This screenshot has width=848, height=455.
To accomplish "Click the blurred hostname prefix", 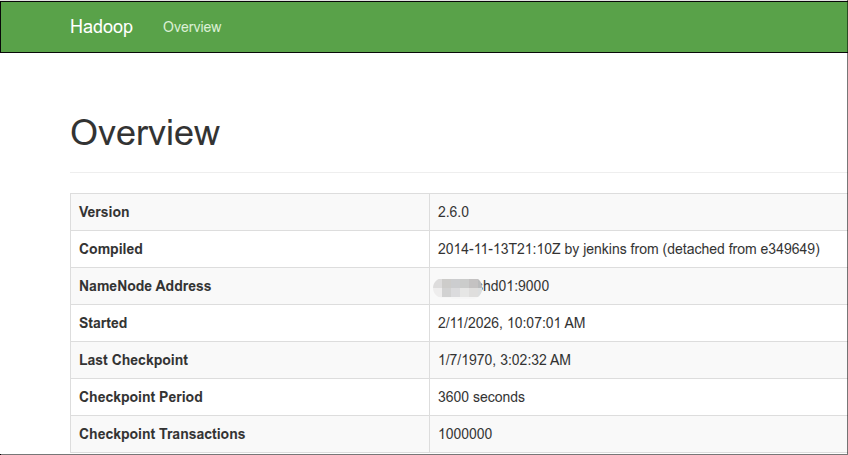I will coord(458,286).
